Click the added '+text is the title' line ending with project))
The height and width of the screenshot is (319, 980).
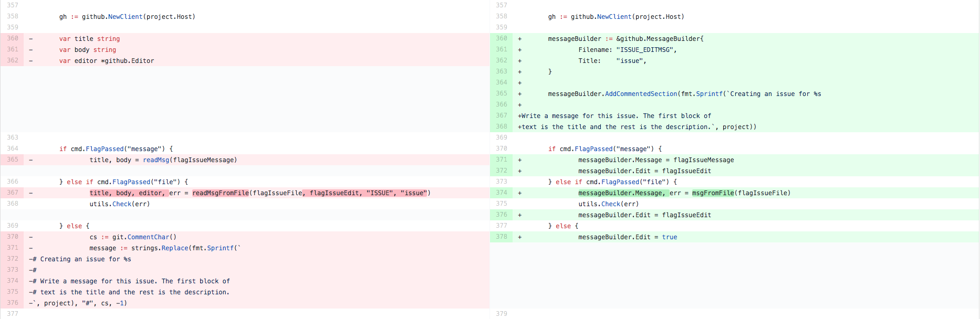pos(637,127)
